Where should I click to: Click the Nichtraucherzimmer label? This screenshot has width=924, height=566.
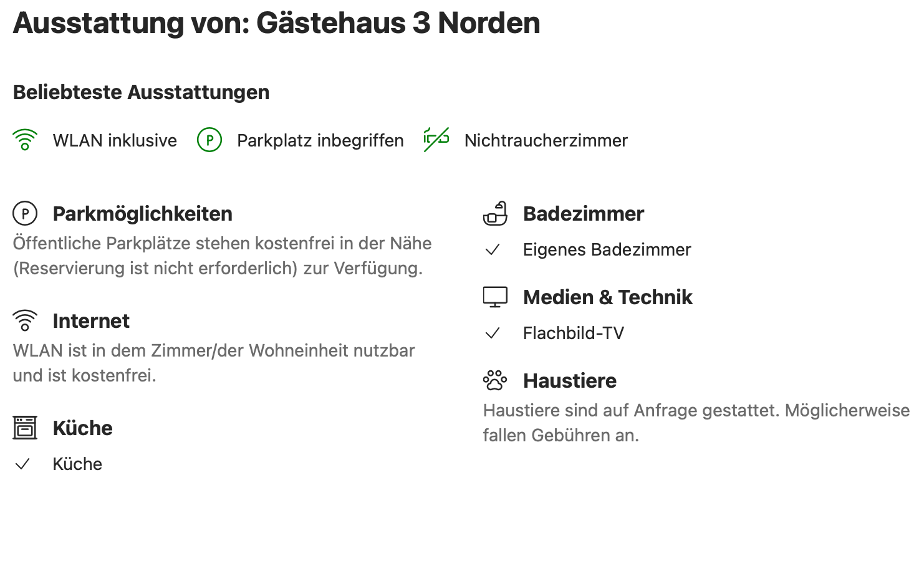point(546,140)
